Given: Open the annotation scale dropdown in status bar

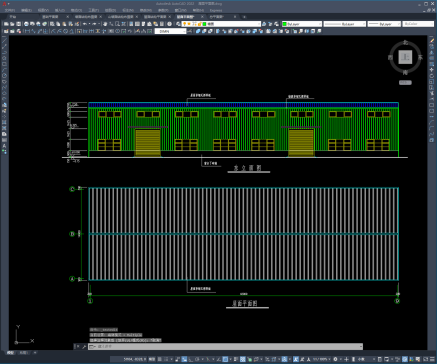Looking at the screenshot, I should click(x=321, y=359).
